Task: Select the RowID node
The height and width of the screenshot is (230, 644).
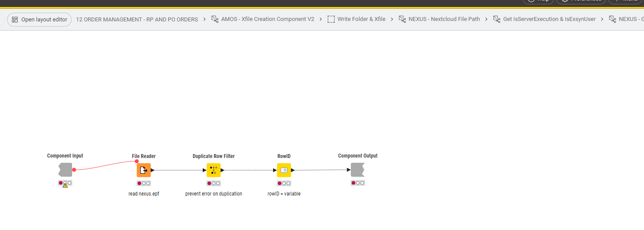Action: 284,170
